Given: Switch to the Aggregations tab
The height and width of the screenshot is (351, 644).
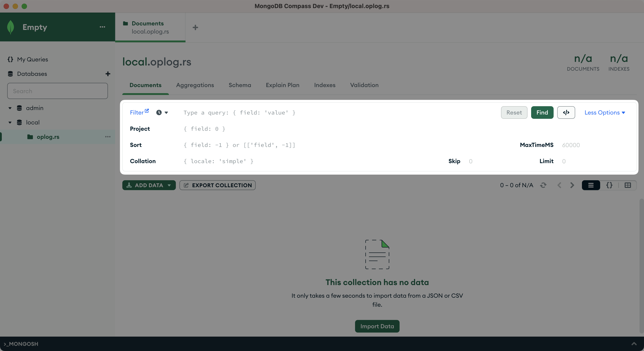Looking at the screenshot, I should click(x=195, y=85).
